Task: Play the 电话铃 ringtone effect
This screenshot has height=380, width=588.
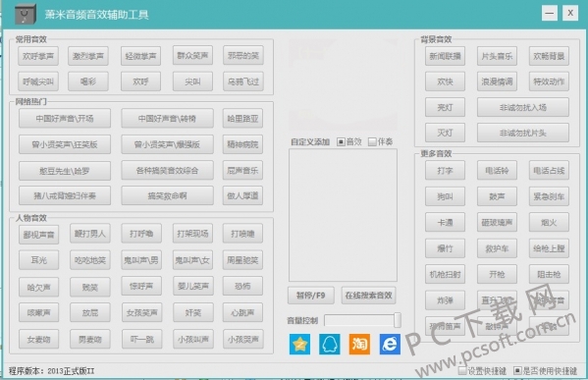Action: [497, 170]
